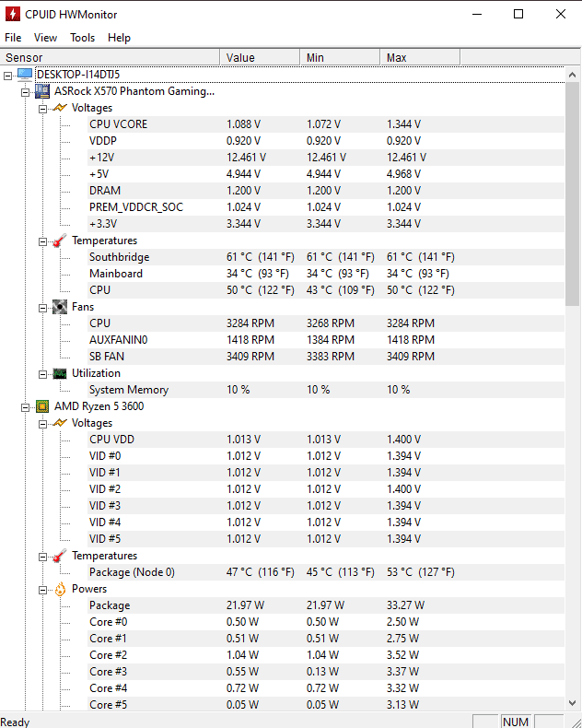The width and height of the screenshot is (582, 728).
Task: Click the motherboard Voltages lightning icon
Action: pyautogui.click(x=60, y=108)
